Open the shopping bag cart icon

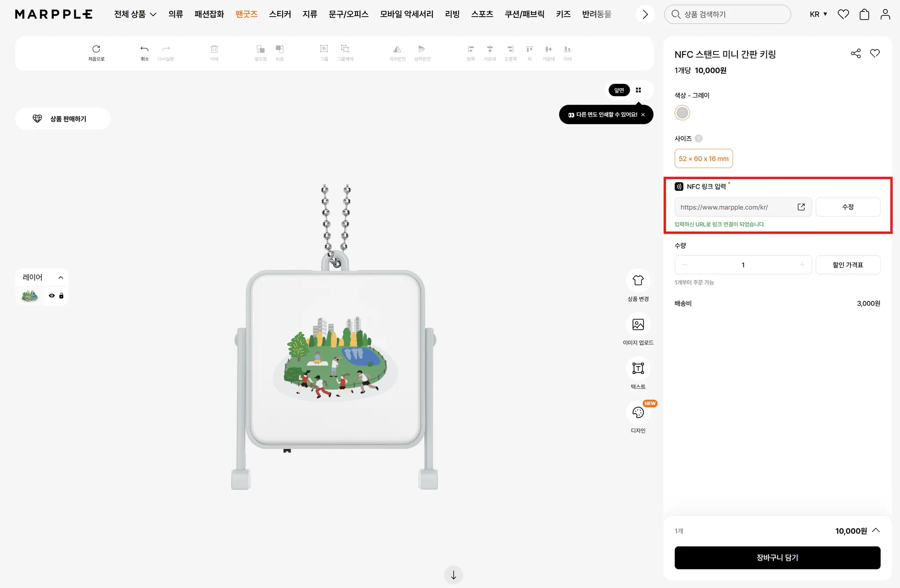coord(864,14)
